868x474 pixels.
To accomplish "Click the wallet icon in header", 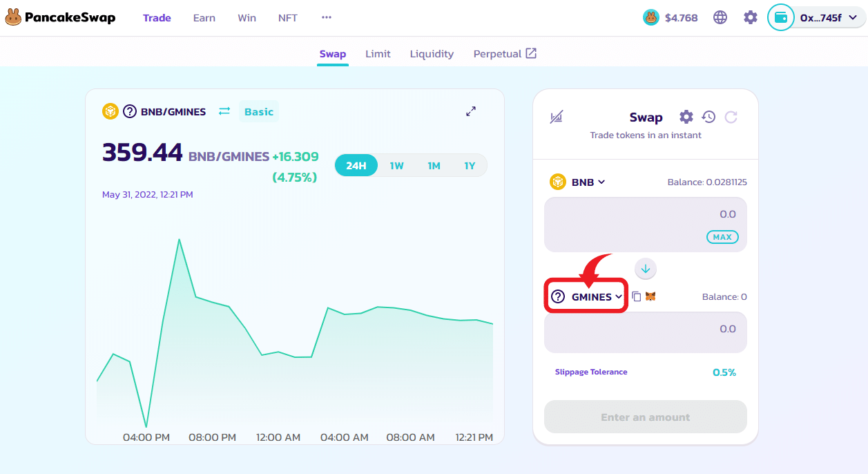I will (x=781, y=17).
